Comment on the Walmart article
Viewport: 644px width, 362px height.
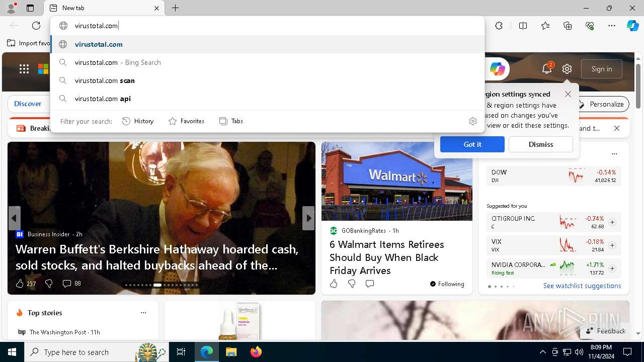370,284
